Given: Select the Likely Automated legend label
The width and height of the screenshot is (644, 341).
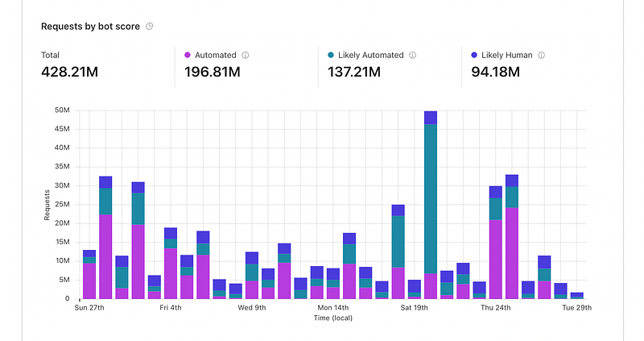Looking at the screenshot, I should click(371, 55).
